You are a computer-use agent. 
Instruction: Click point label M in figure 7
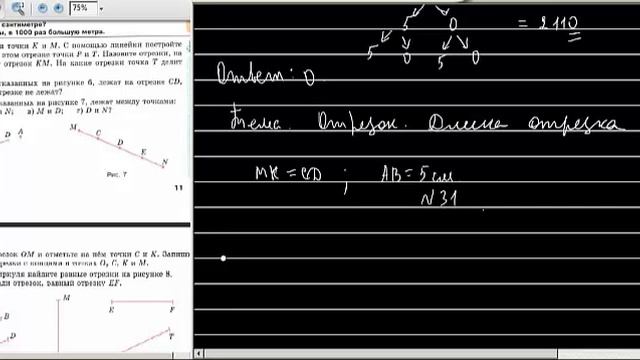tap(73, 127)
